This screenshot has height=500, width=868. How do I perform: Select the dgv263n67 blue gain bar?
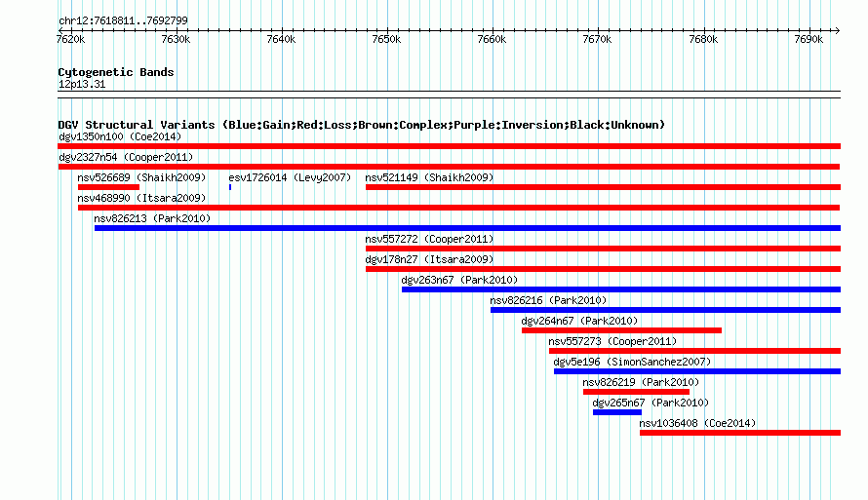coord(621,289)
